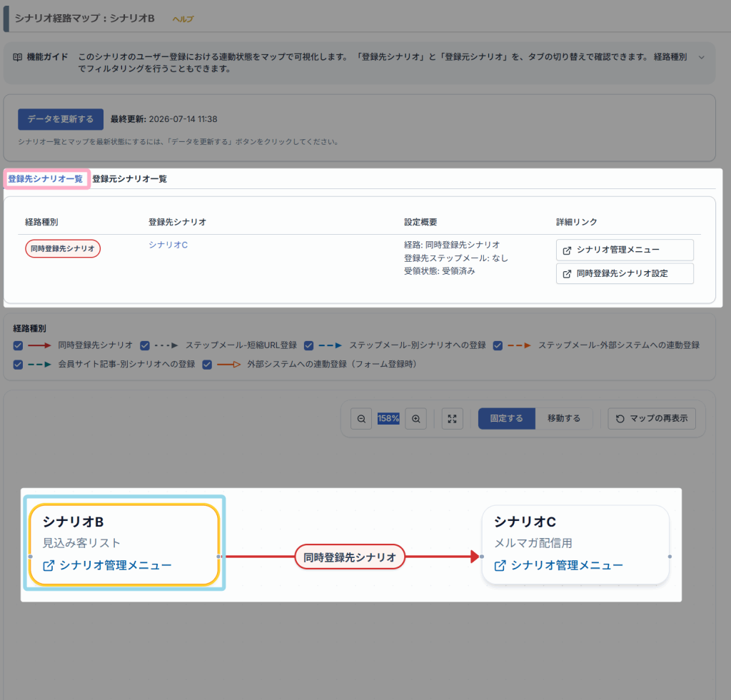Click the 設定概要 column header
Image resolution: width=731 pixels, height=700 pixels.
coord(420,223)
